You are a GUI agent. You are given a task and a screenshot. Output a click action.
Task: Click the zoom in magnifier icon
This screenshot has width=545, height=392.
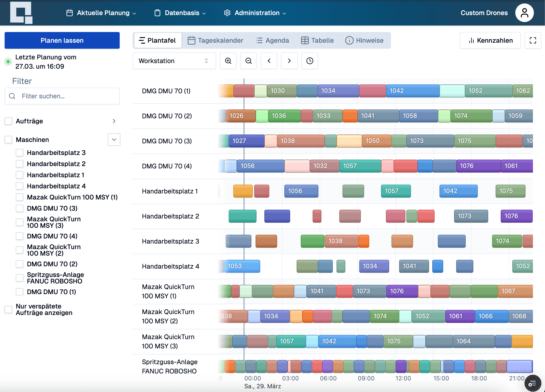point(228,61)
